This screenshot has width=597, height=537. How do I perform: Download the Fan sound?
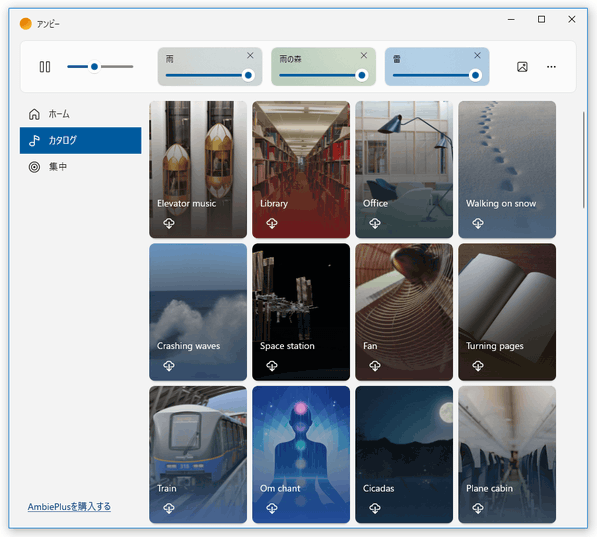(375, 366)
